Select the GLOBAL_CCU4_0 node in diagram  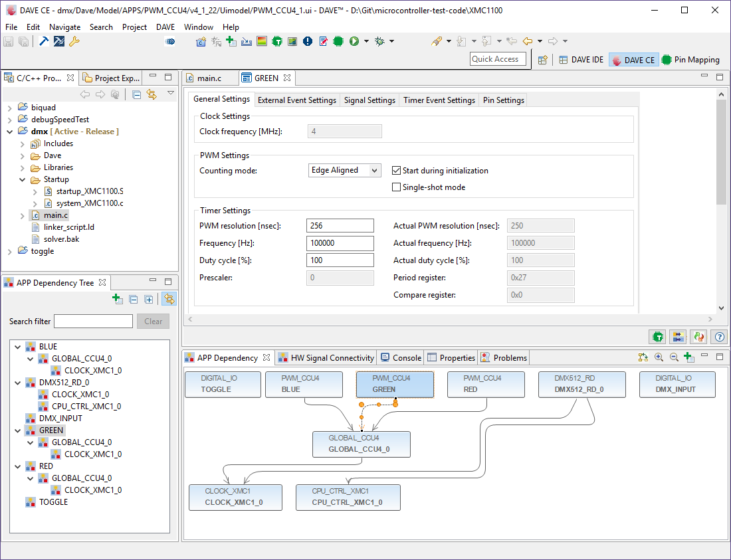coord(361,444)
